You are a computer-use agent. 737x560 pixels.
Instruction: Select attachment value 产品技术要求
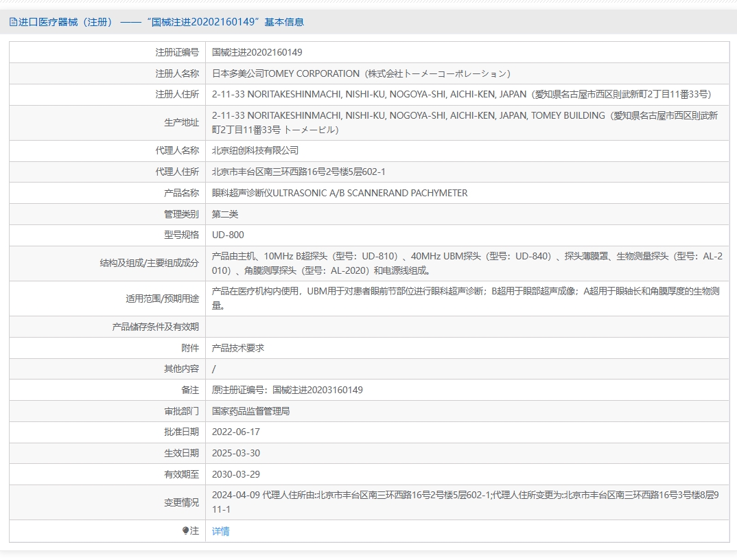coord(238,348)
